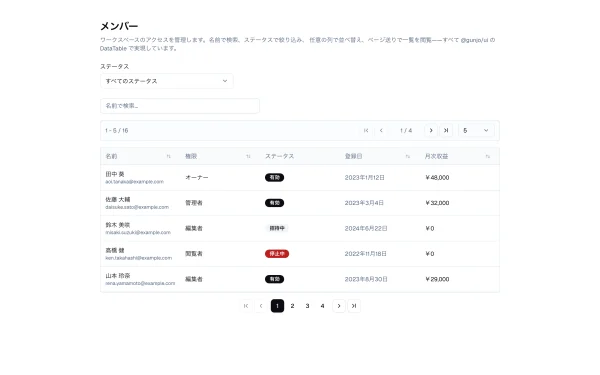Image resolution: width=600 pixels, height=375 pixels.
Task: Click the 有効 badge in 佐藤 大輔 row
Action: pyautogui.click(x=274, y=203)
